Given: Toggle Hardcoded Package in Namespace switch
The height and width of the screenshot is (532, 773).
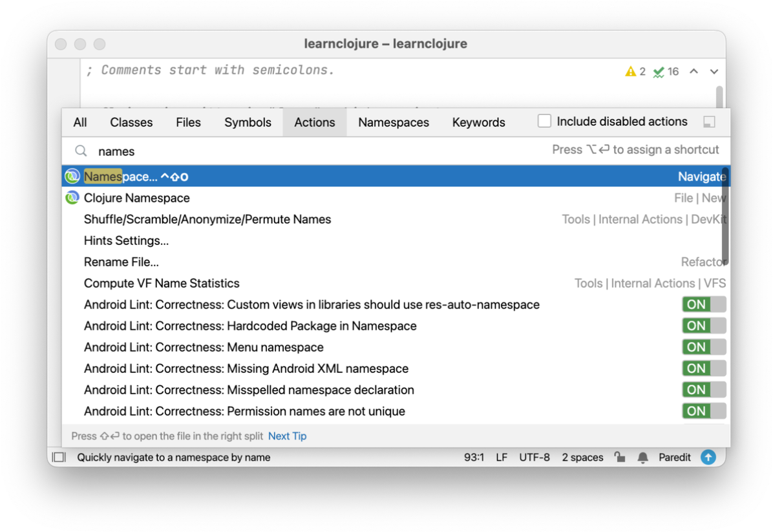Looking at the screenshot, I should tap(704, 325).
